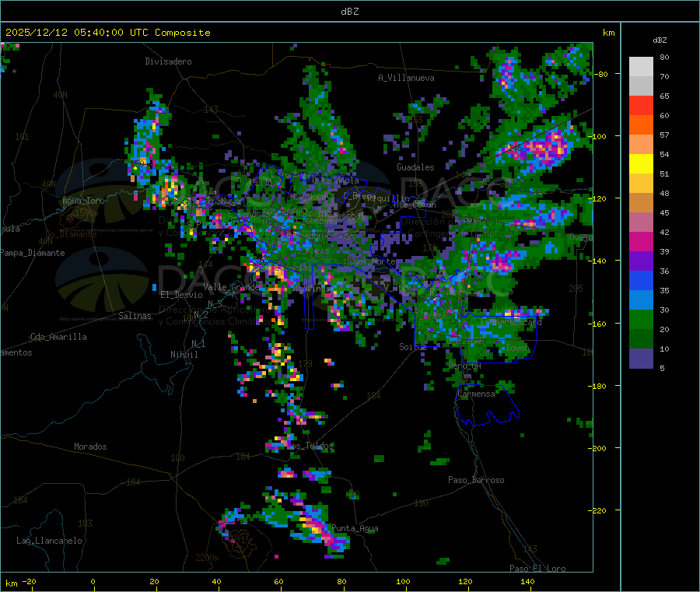Select the Salinas map label

(135, 316)
